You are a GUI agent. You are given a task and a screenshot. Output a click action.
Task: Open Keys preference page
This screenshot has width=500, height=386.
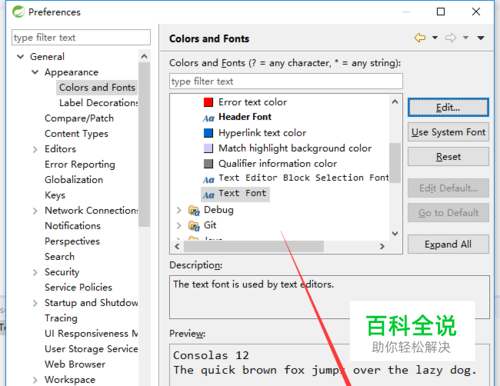(x=55, y=195)
